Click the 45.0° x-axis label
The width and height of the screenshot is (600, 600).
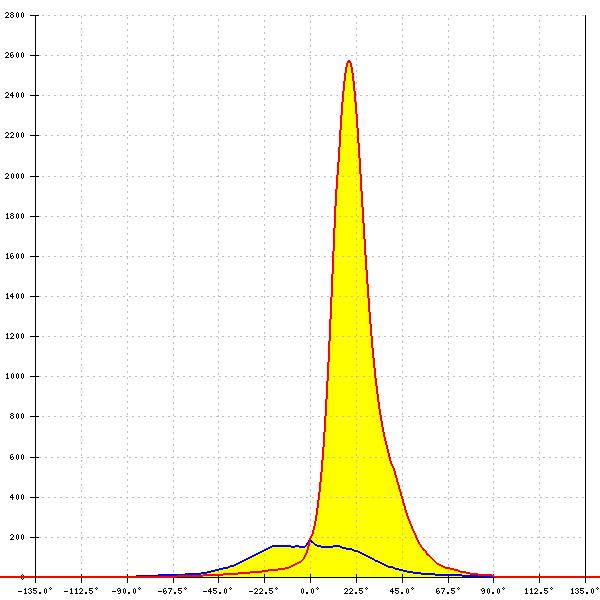pyautogui.click(x=402, y=591)
